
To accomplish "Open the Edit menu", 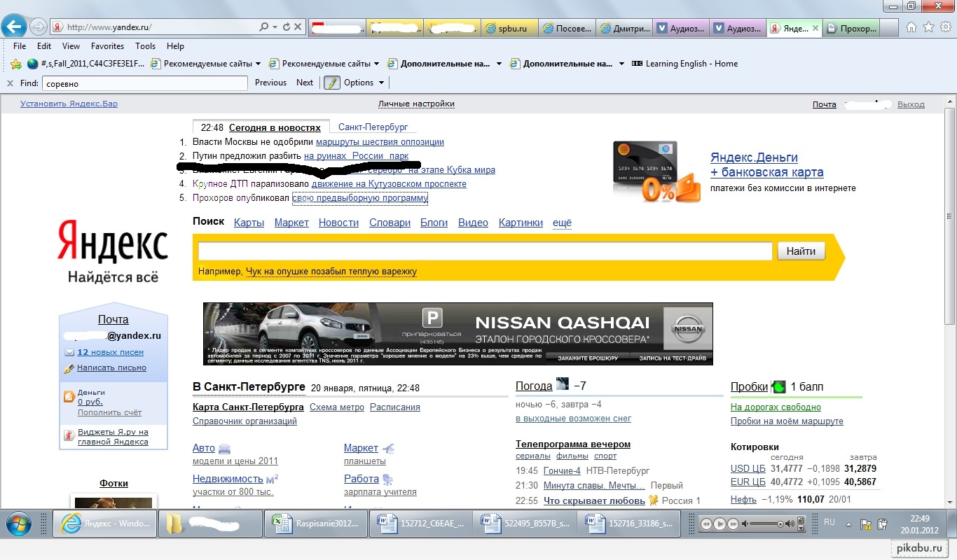I will (44, 46).
